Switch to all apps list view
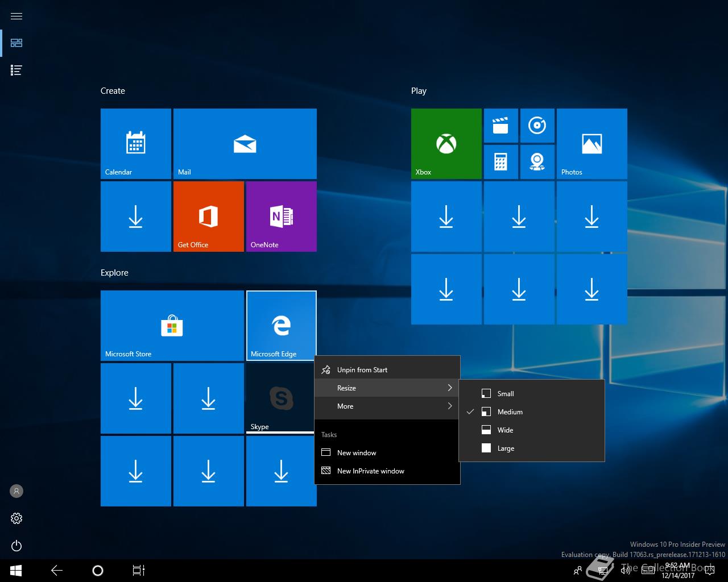The height and width of the screenshot is (582, 728). click(16, 70)
